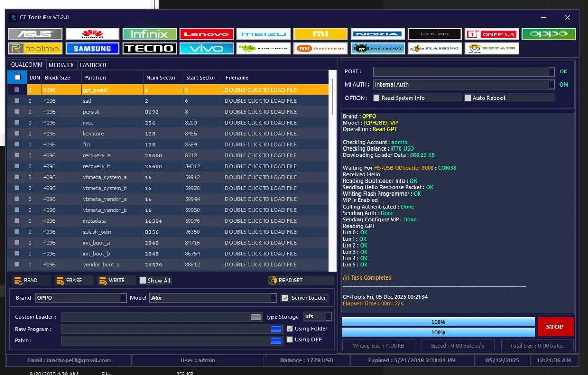The height and width of the screenshot is (375, 588).
Task: Switch to the MEDIATEK tab
Action: (61, 65)
